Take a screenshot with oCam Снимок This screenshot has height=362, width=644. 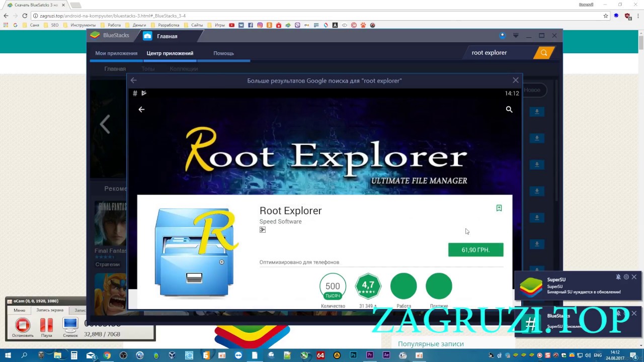70,327
